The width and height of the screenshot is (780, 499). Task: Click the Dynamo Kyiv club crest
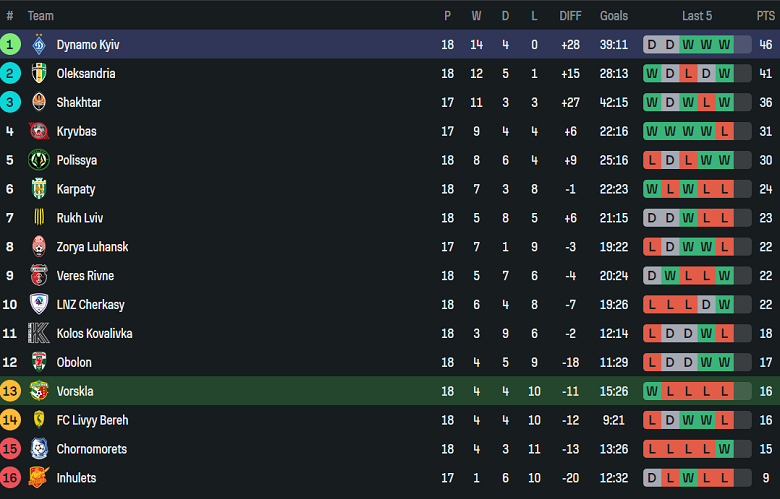coord(39,45)
